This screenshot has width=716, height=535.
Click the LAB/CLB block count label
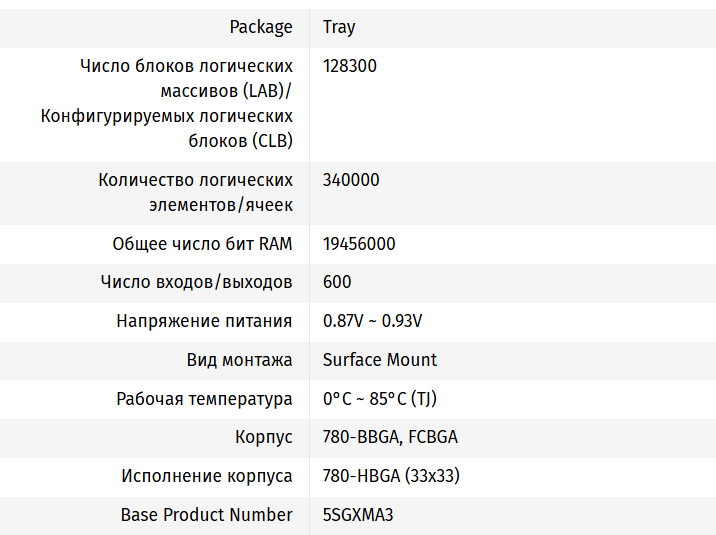coord(167,103)
